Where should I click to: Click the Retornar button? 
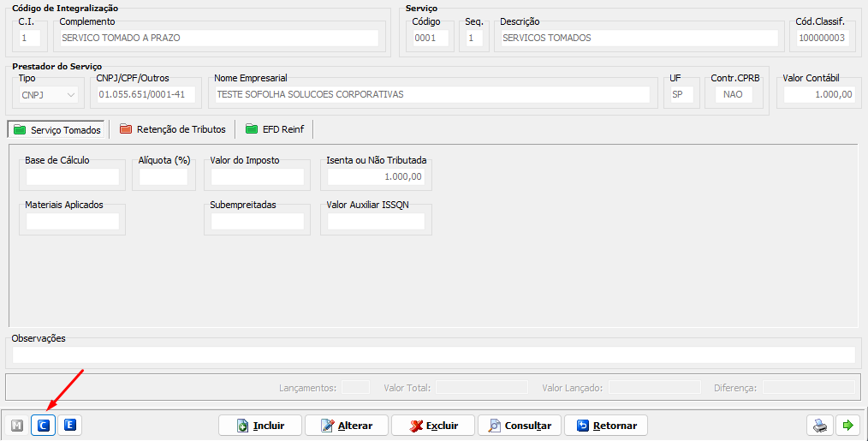pos(606,425)
